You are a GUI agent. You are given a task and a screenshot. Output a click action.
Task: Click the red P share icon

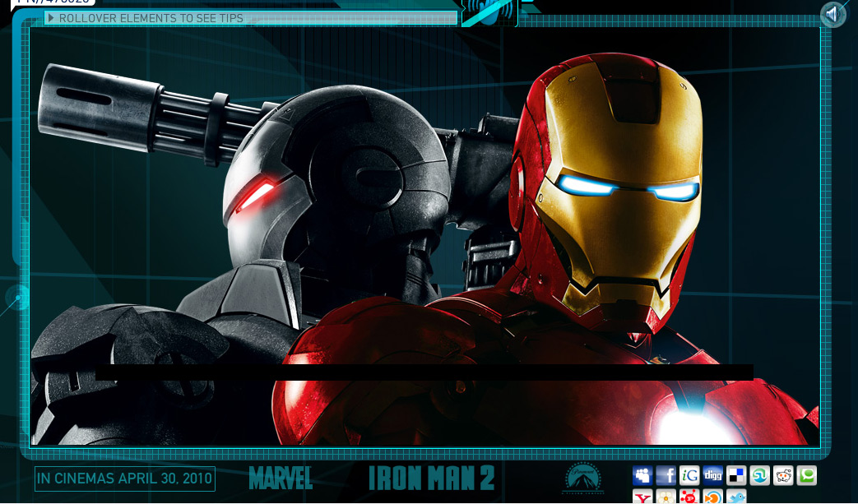pyautogui.click(x=689, y=497)
